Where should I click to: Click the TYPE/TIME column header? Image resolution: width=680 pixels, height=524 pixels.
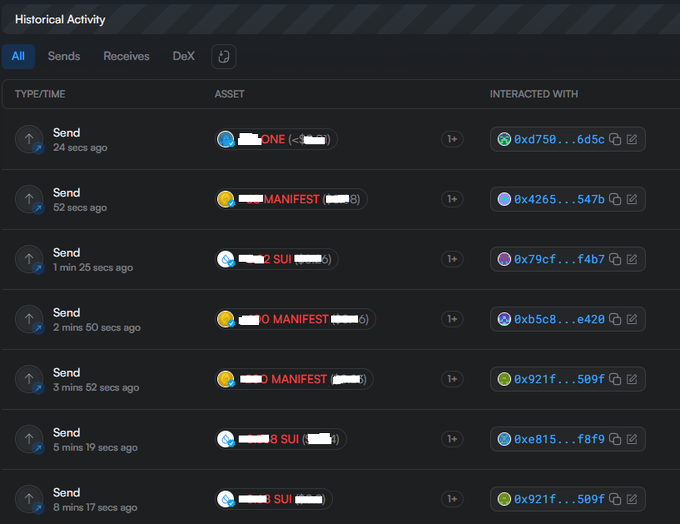pos(40,94)
